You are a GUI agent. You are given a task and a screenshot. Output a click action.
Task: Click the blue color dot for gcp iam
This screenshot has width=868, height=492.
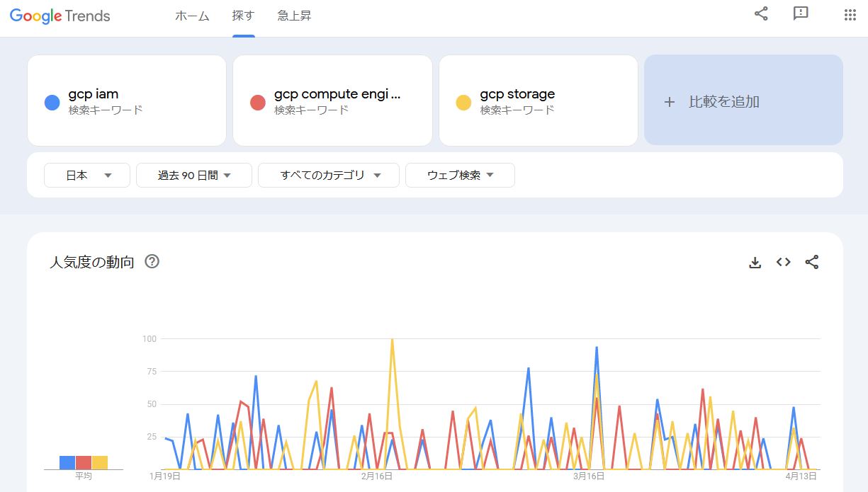click(x=52, y=103)
